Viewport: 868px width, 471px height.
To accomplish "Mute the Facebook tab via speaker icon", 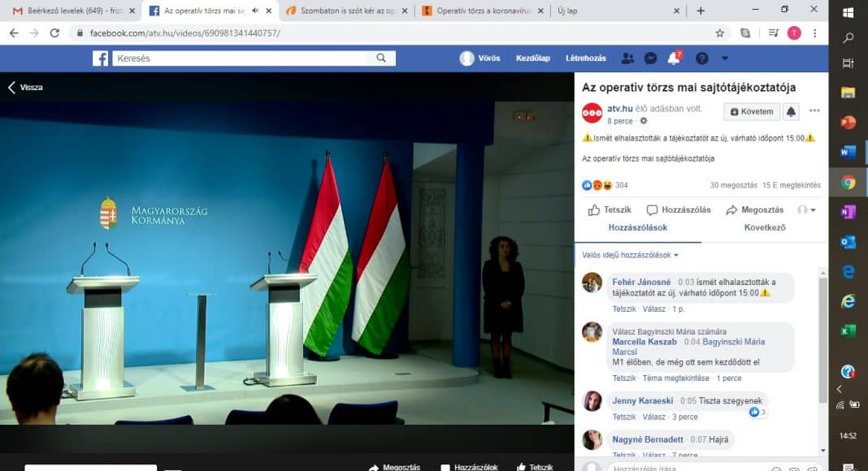I will (x=255, y=11).
